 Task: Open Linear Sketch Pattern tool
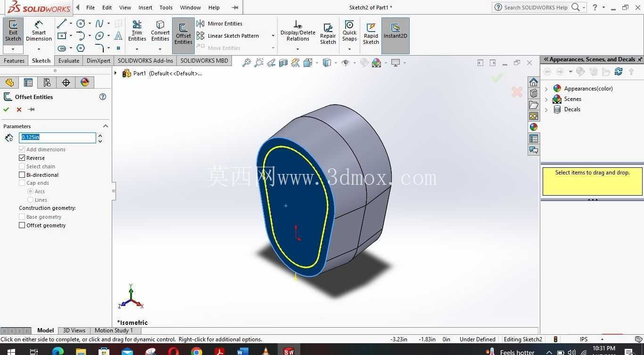tap(228, 36)
